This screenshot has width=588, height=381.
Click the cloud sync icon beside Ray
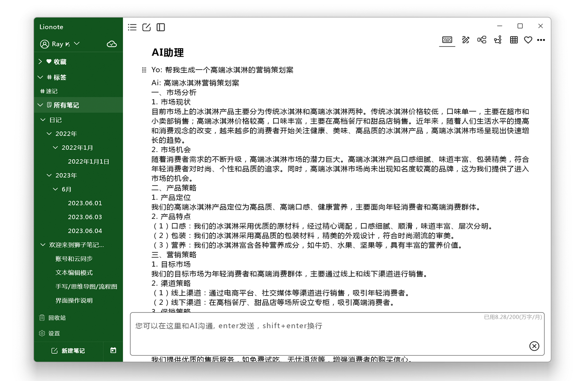(x=112, y=44)
